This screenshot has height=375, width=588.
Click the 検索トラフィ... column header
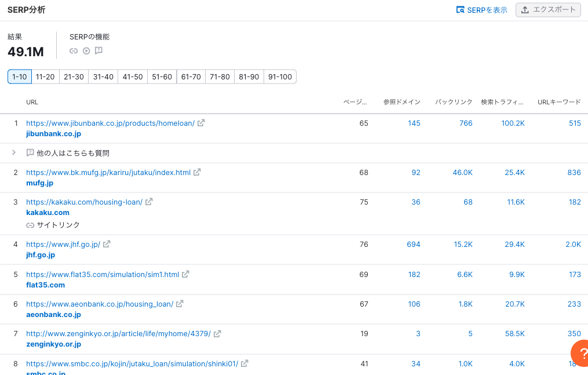coord(502,102)
